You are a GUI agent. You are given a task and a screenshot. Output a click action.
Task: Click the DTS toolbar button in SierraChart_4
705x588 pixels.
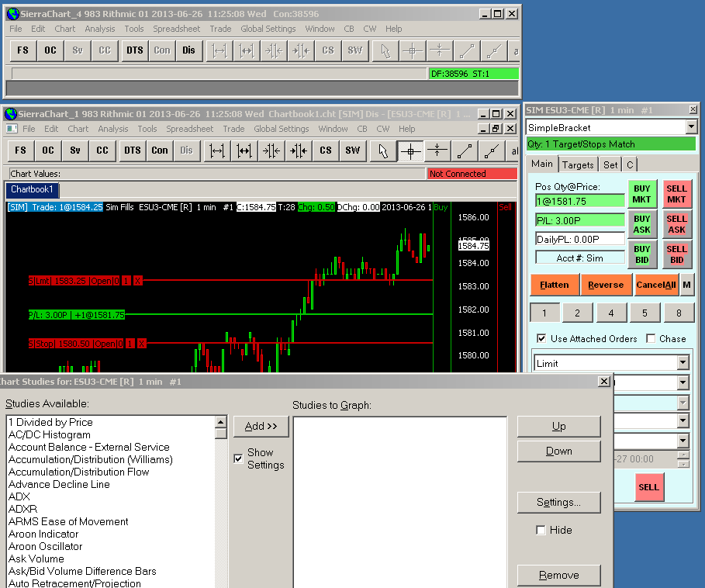[134, 50]
